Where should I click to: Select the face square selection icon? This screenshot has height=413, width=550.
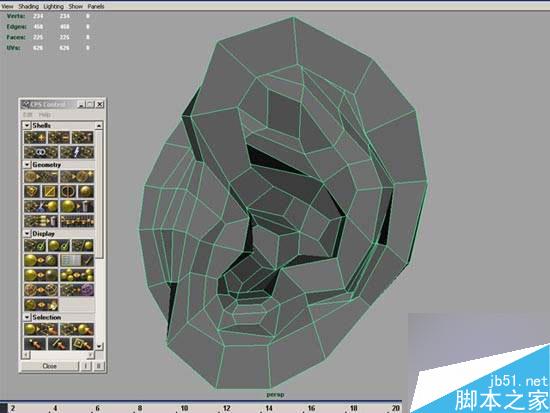82,344
